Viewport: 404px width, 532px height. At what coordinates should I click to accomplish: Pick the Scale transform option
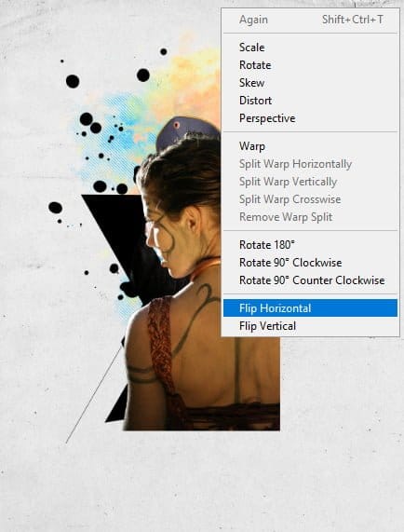point(310,48)
